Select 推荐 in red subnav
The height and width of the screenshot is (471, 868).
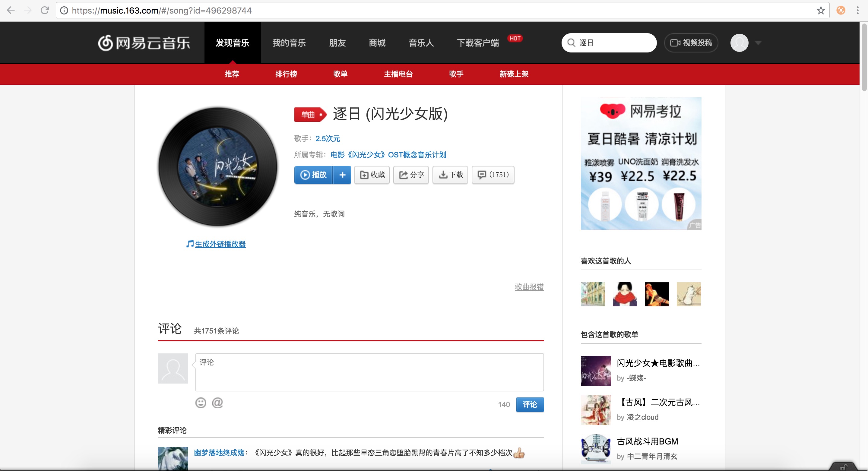tap(232, 74)
